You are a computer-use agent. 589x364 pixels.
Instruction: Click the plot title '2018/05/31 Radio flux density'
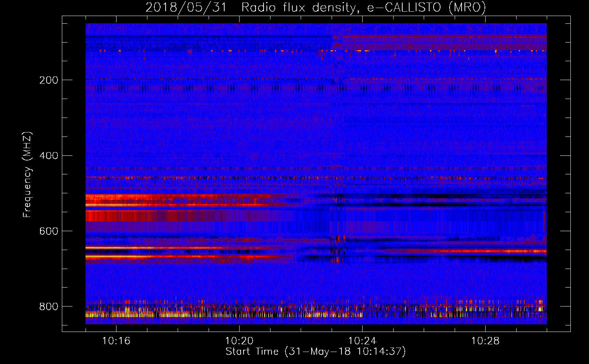tap(316, 7)
